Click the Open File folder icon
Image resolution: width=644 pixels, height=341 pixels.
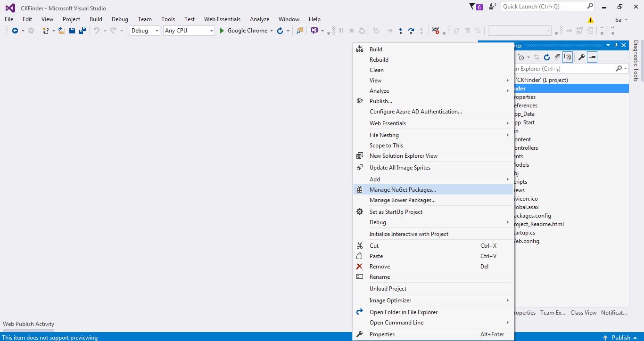click(x=61, y=31)
